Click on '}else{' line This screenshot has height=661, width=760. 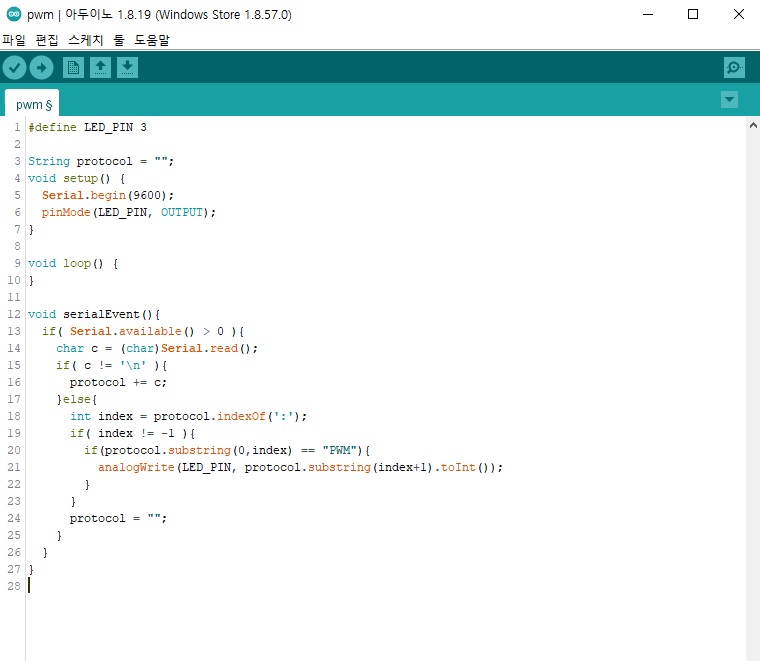coord(77,399)
